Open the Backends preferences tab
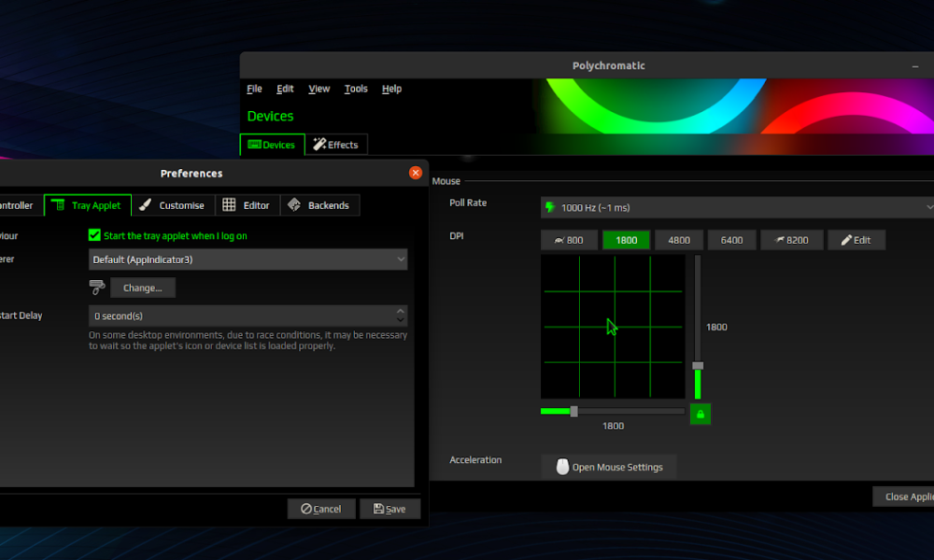The height and width of the screenshot is (560, 934). tap(319, 205)
